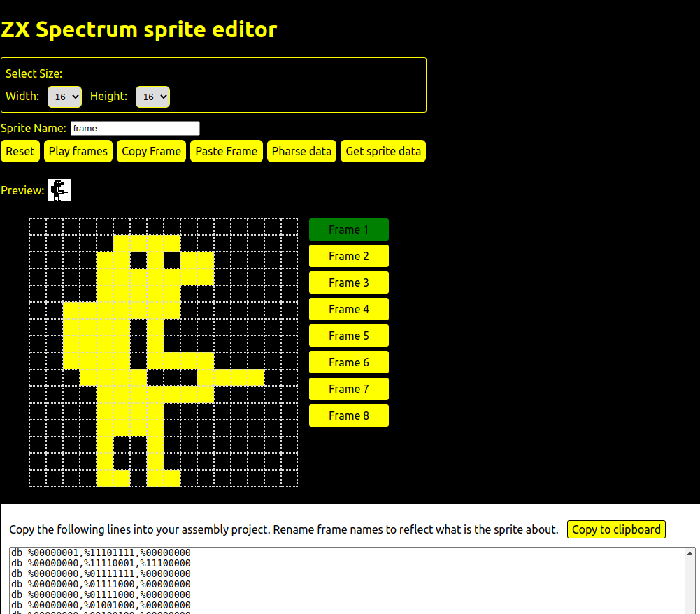The width and height of the screenshot is (700, 614).
Task: Click the Sprite Name input field
Action: [135, 129]
